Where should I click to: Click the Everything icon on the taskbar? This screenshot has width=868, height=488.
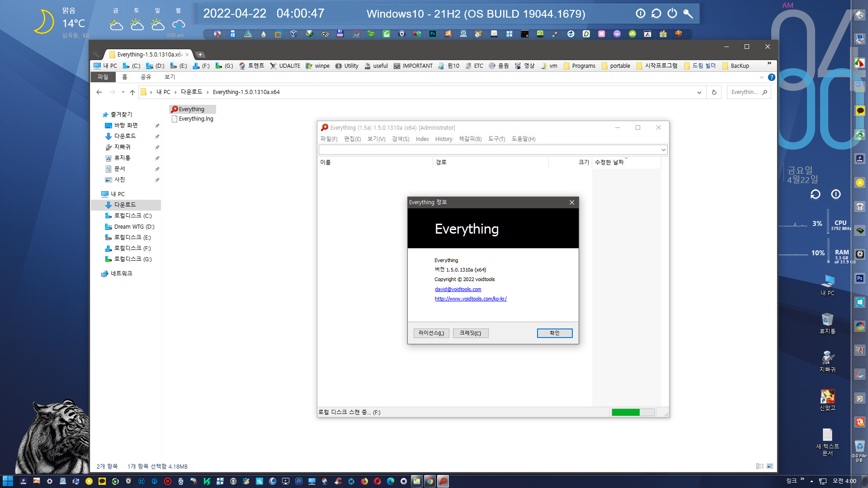443,481
